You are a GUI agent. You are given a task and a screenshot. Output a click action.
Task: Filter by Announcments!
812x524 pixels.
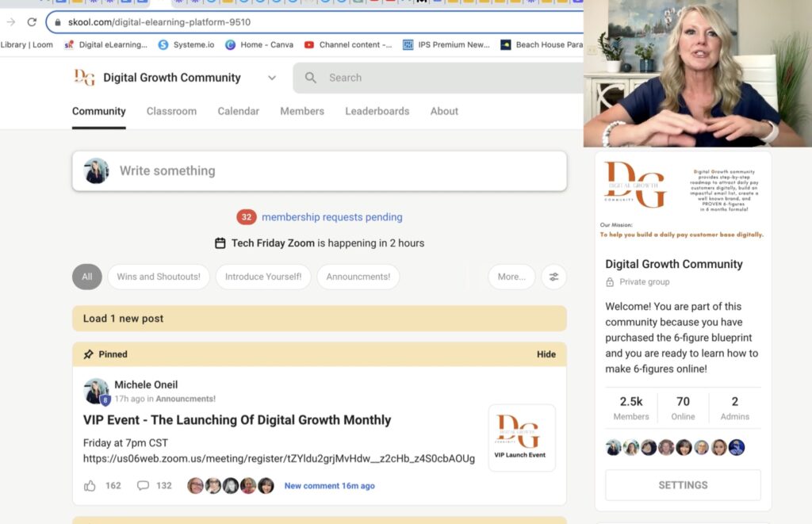click(x=358, y=277)
